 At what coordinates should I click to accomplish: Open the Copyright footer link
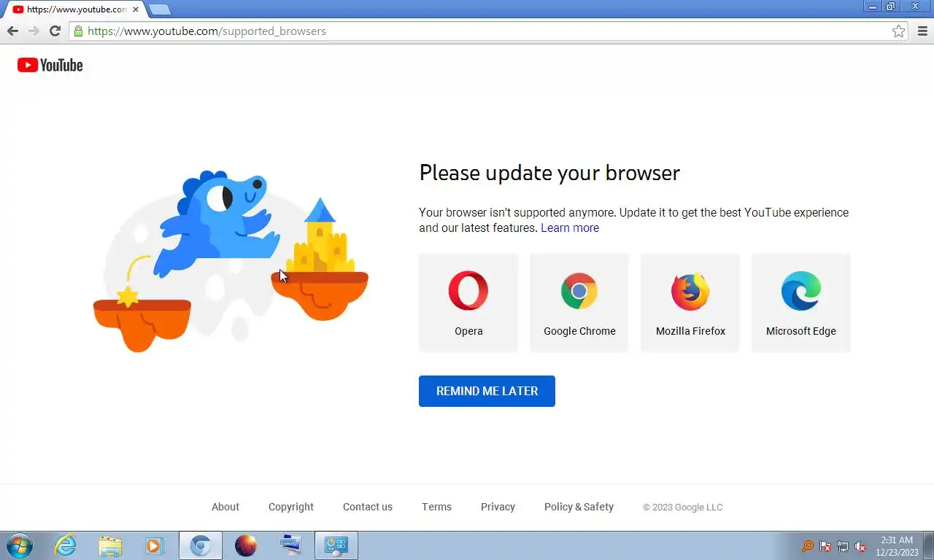pyautogui.click(x=291, y=507)
